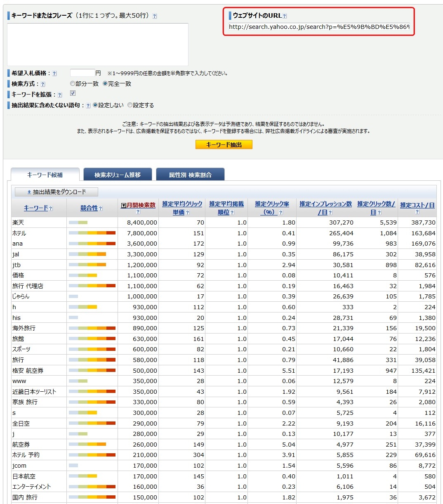Select the keyword 全日空
This screenshot has width=443, height=504.
(x=21, y=424)
